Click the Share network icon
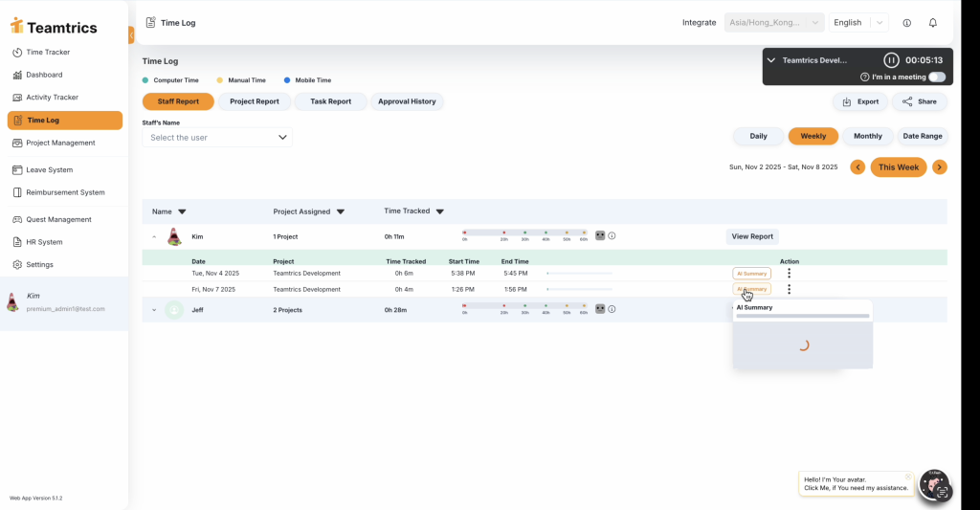 tap(907, 101)
